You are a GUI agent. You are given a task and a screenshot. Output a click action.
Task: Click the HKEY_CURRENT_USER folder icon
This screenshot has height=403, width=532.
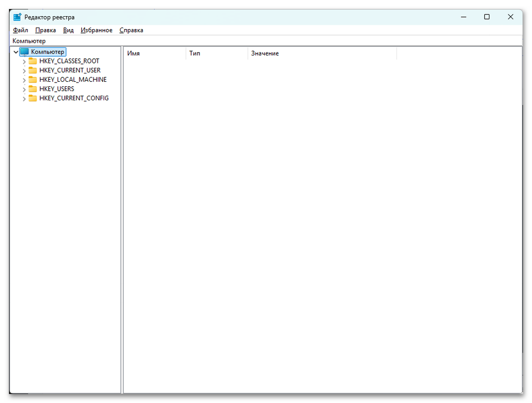coord(32,70)
